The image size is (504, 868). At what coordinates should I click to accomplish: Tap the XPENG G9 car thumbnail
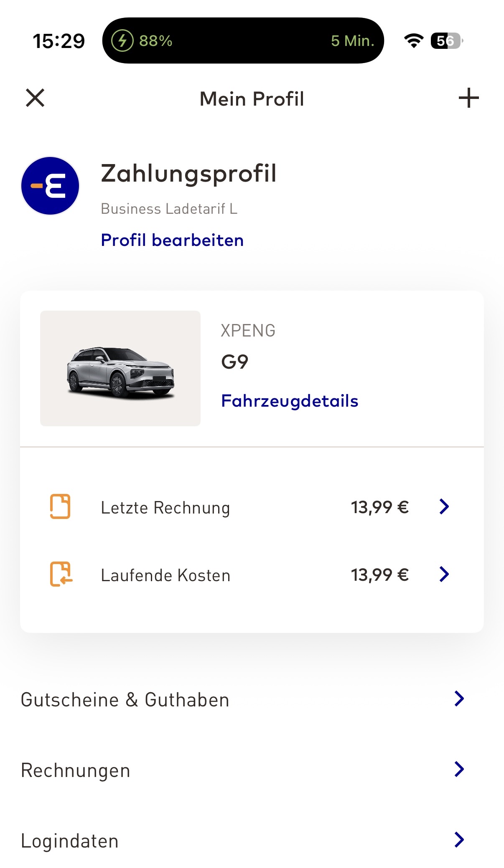pyautogui.click(x=120, y=368)
